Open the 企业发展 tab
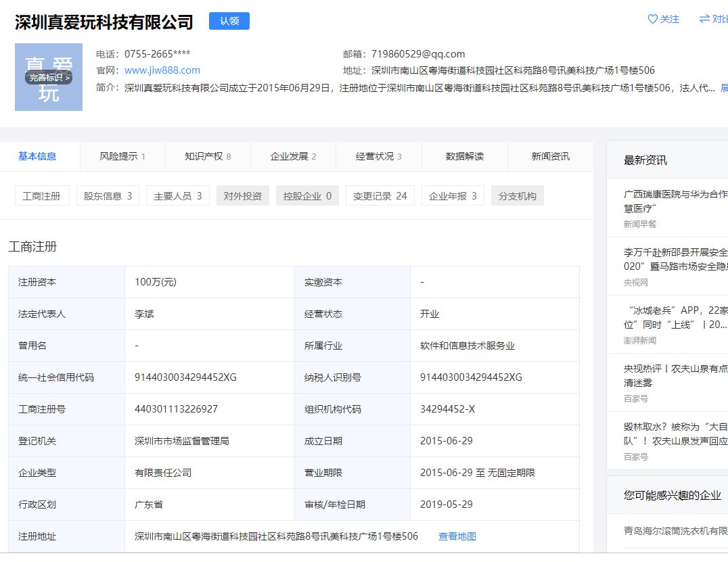Screen dimensions: 728x562 tap(294, 156)
